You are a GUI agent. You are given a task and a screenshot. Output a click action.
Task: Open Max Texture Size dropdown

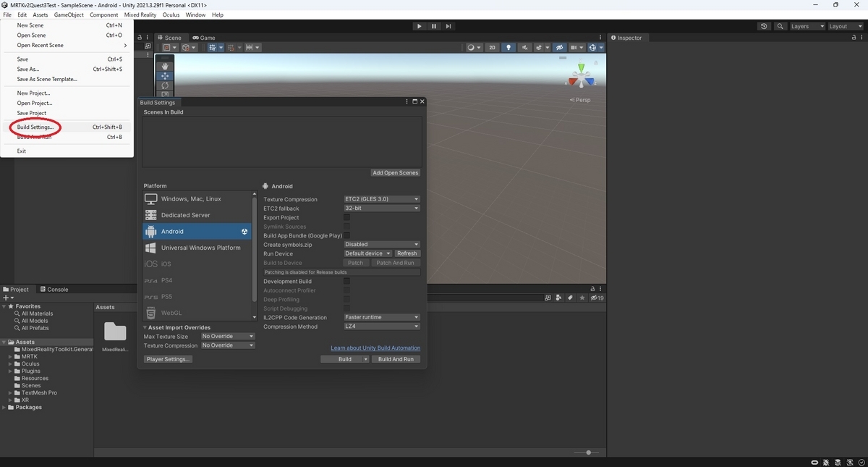click(228, 336)
